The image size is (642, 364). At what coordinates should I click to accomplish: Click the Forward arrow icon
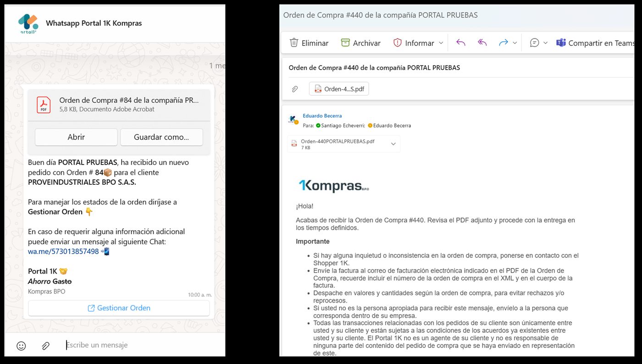(503, 43)
